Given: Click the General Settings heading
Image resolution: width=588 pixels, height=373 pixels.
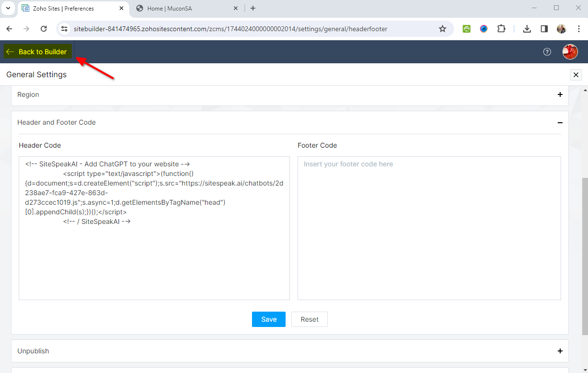Looking at the screenshot, I should [x=36, y=75].
